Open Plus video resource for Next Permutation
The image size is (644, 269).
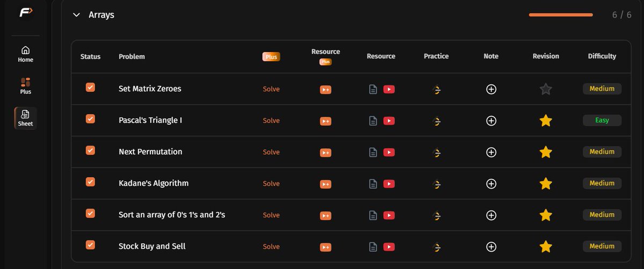tap(325, 152)
